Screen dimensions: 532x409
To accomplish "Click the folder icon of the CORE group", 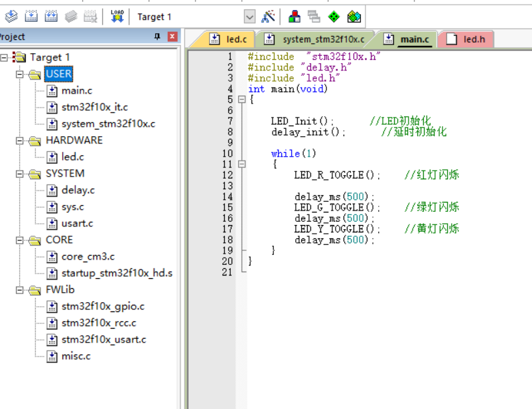I will pos(34,240).
